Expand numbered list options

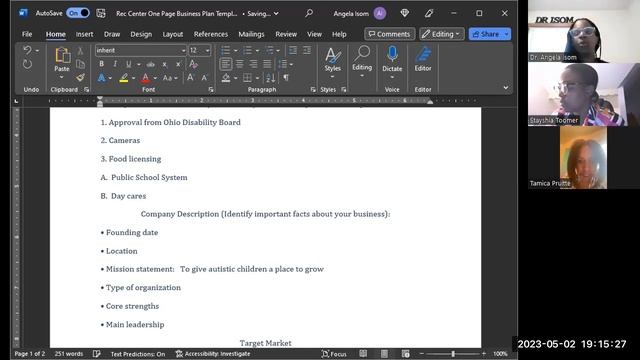[x=257, y=51]
